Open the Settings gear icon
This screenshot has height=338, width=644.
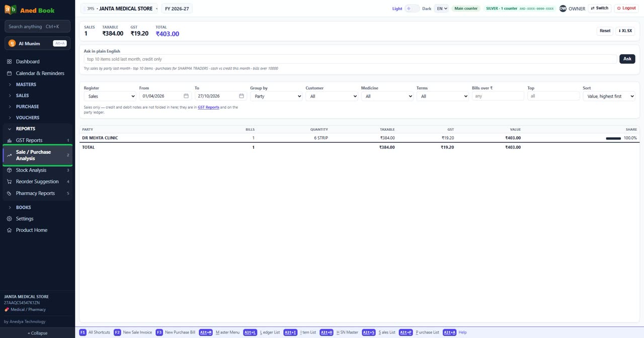click(9, 219)
